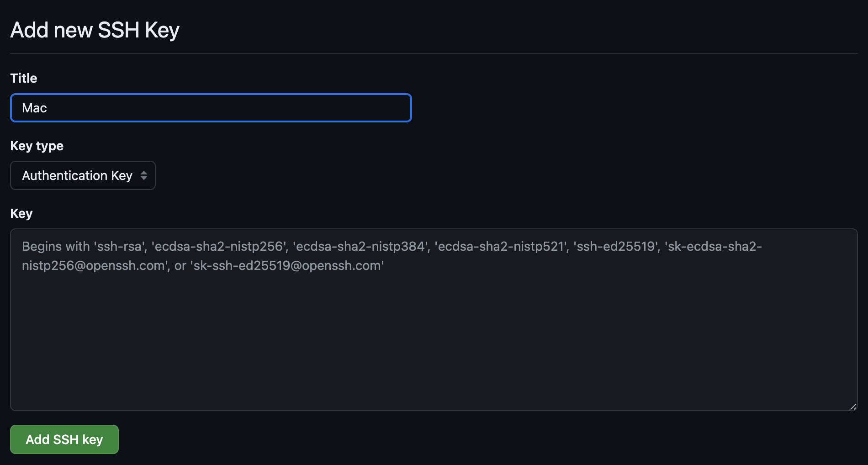The height and width of the screenshot is (465, 868).
Task: Click the Title input field containing Mac
Action: point(210,108)
